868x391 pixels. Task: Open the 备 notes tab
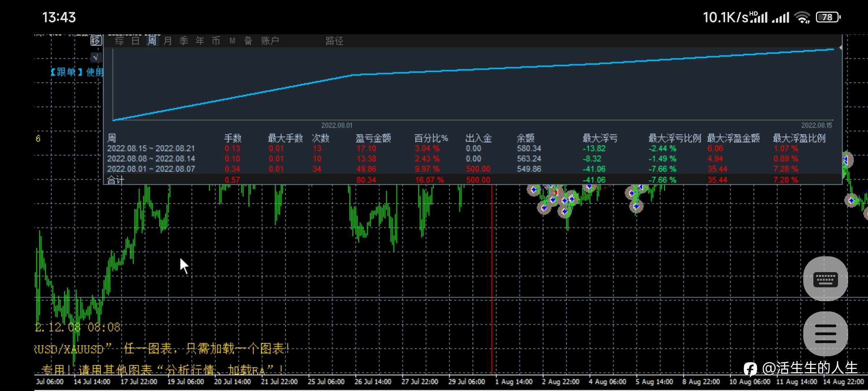coord(248,41)
